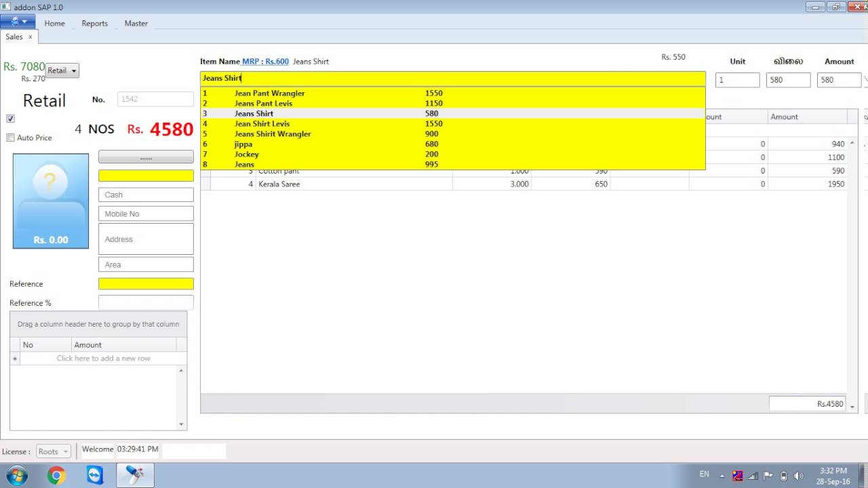Choose Jean Shirt Levis from list
This screenshot has height=488, width=868.
pos(453,123)
